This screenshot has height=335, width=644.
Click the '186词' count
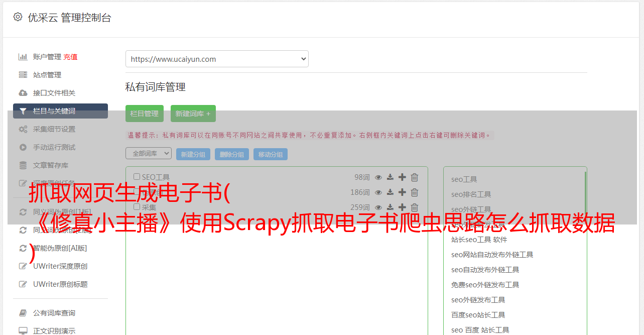(x=360, y=192)
